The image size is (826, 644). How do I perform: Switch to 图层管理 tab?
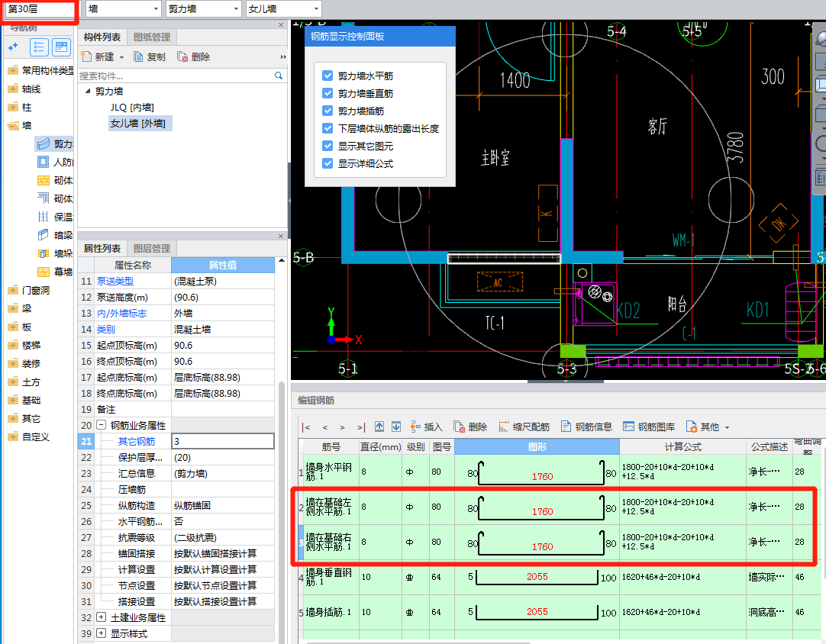(x=152, y=249)
